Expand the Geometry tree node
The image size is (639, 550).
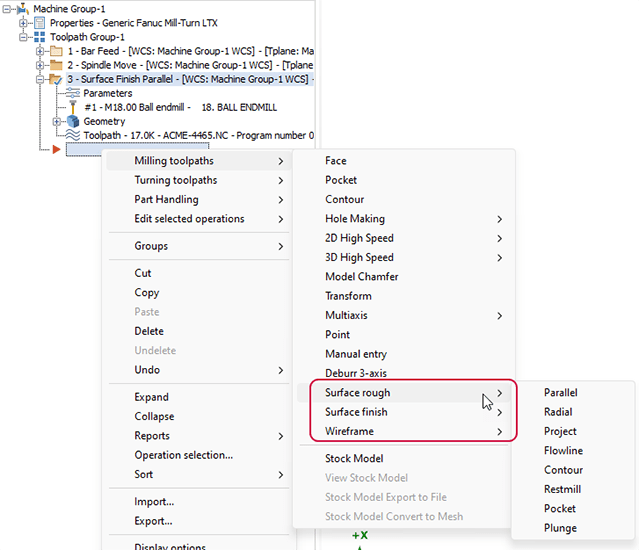coord(57,121)
